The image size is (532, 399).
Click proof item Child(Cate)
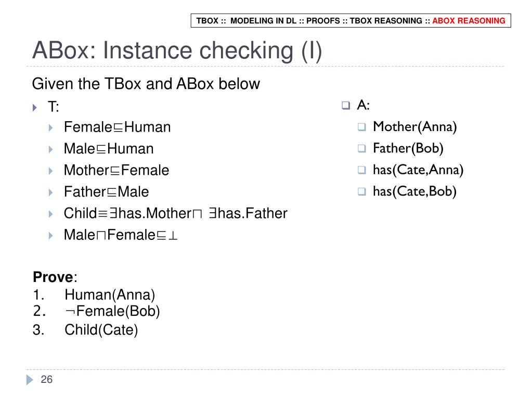click(101, 330)
